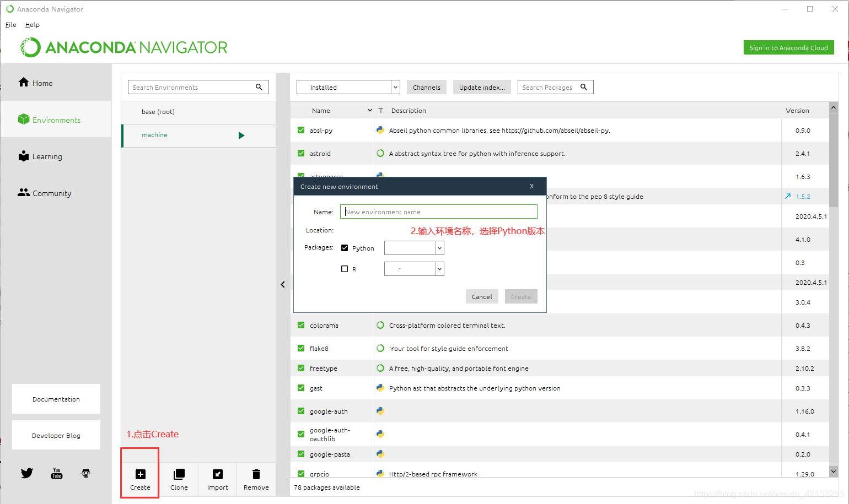Click the colorama package type icon
849x504 pixels.
click(x=380, y=325)
